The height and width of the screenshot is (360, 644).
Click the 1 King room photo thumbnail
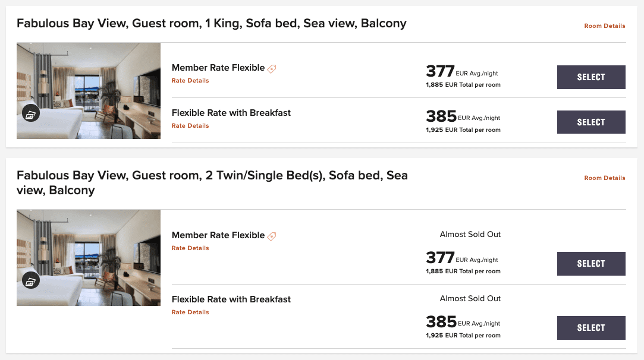[88, 91]
